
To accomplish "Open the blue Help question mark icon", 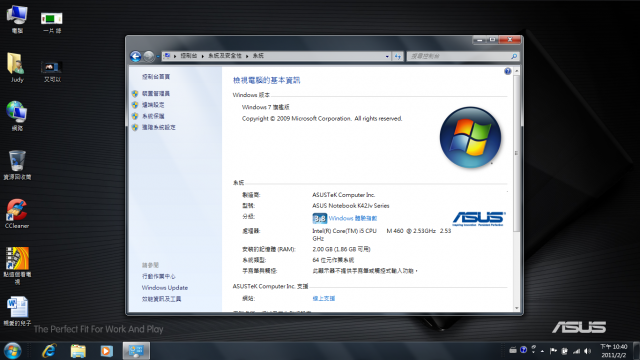I will pos(507,71).
